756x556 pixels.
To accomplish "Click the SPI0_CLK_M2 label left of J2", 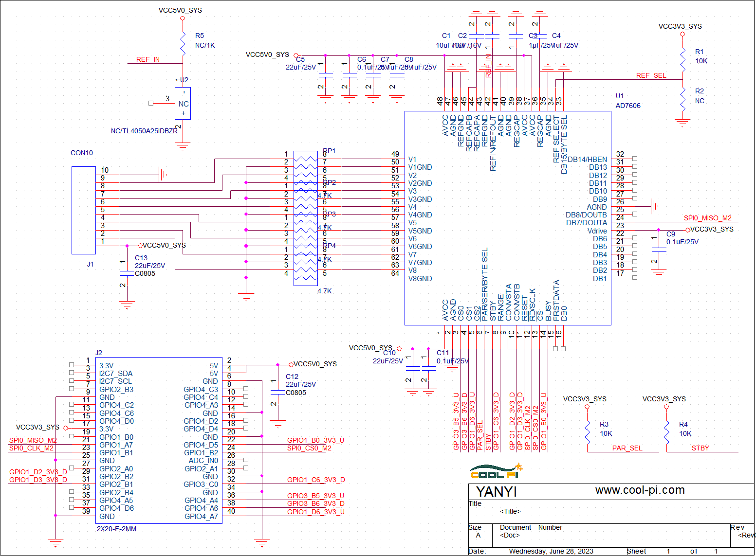I will click(x=31, y=448).
